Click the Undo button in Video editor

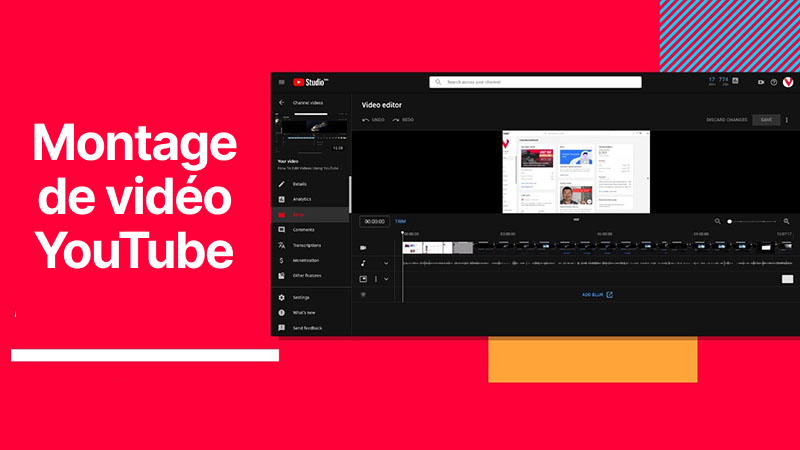coord(373,120)
